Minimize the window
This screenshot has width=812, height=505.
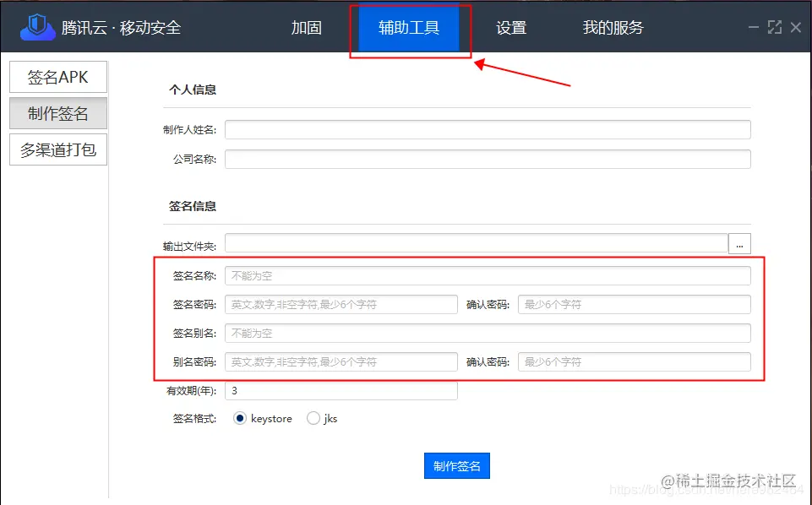(754, 27)
